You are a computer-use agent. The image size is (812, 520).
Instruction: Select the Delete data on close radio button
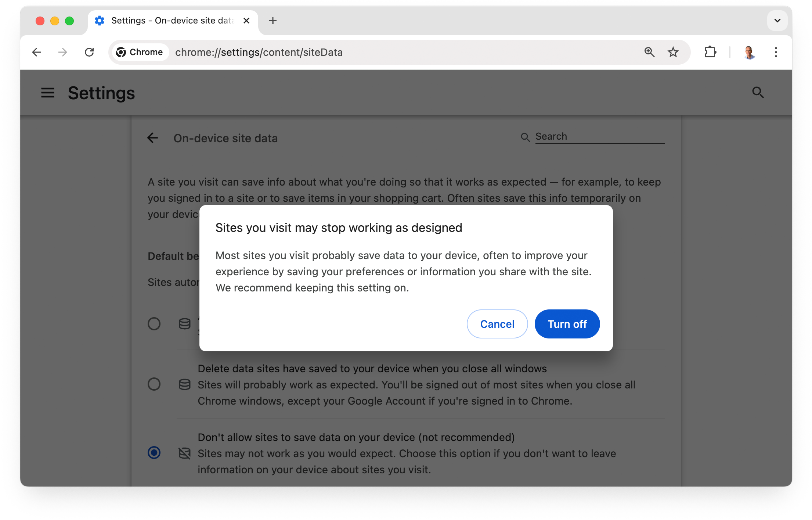pyautogui.click(x=154, y=384)
